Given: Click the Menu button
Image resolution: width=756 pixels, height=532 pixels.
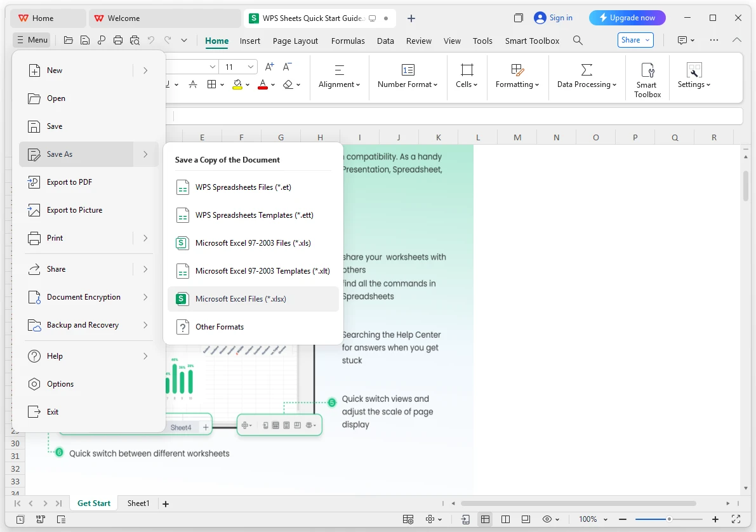Looking at the screenshot, I should [32, 39].
